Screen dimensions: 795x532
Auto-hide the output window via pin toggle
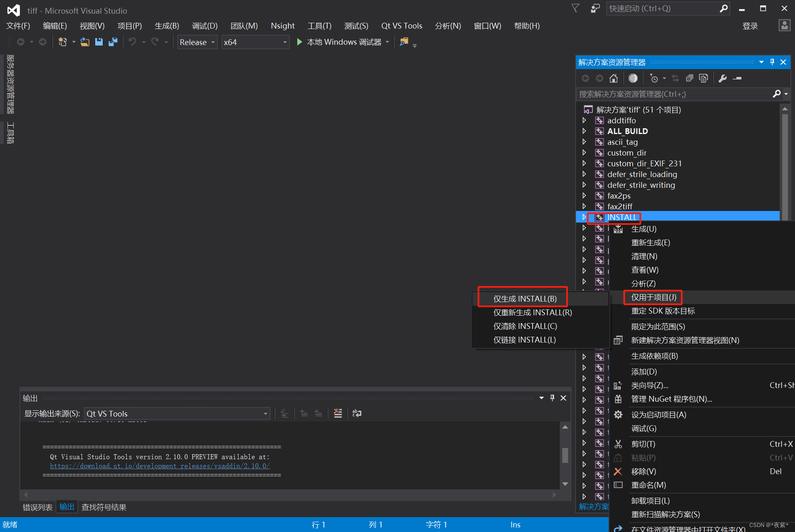552,398
